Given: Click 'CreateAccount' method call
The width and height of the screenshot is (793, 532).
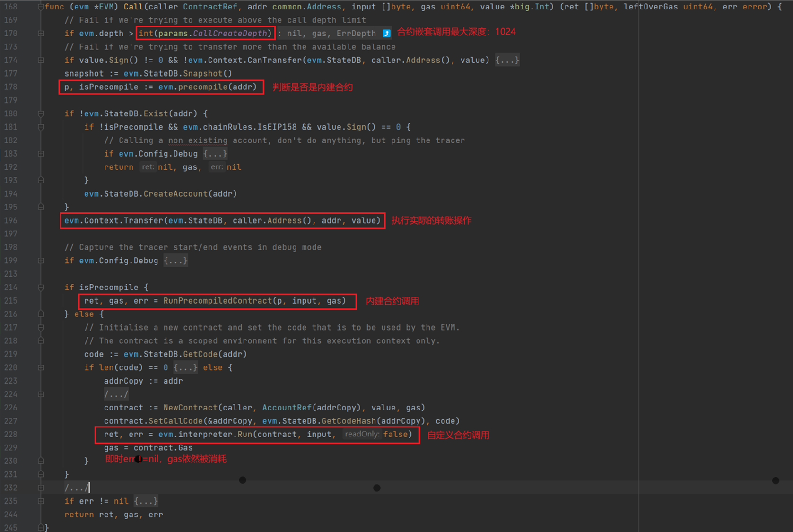Looking at the screenshot, I should (175, 194).
